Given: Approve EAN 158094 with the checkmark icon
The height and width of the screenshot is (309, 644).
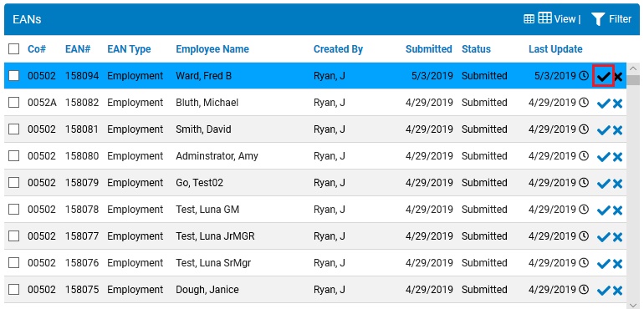Looking at the screenshot, I should click(x=603, y=76).
